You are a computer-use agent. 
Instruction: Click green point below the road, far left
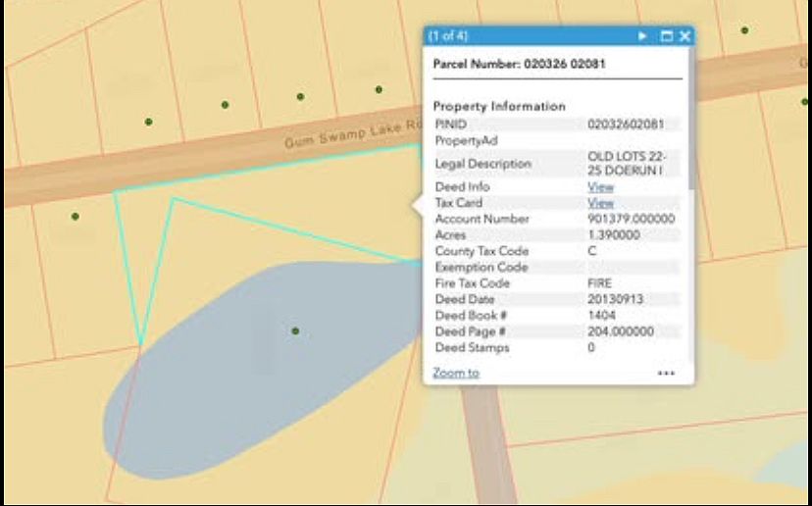(75, 216)
